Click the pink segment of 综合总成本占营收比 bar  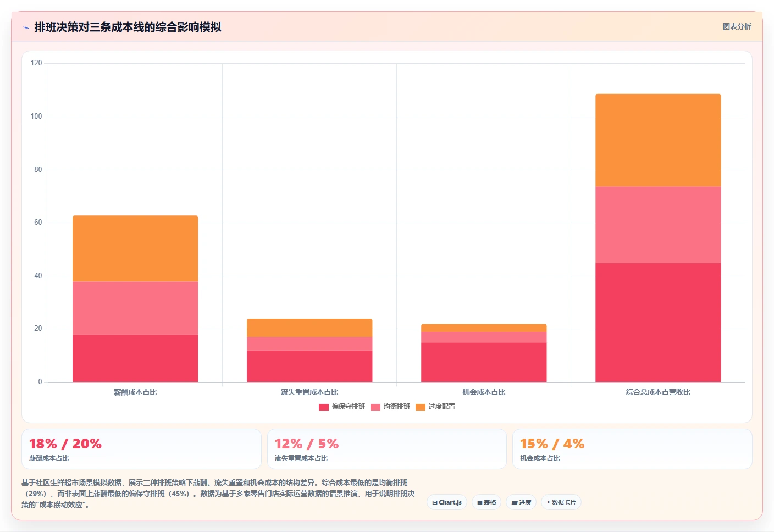coord(658,225)
